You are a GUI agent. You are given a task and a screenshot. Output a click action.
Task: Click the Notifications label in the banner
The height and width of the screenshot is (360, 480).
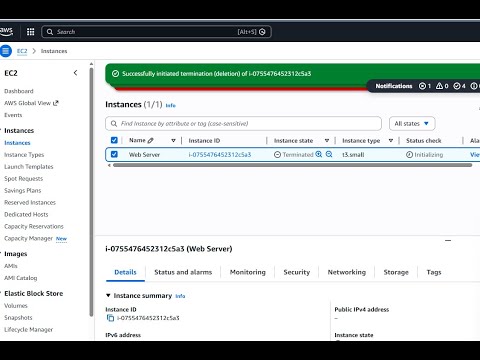click(x=394, y=86)
